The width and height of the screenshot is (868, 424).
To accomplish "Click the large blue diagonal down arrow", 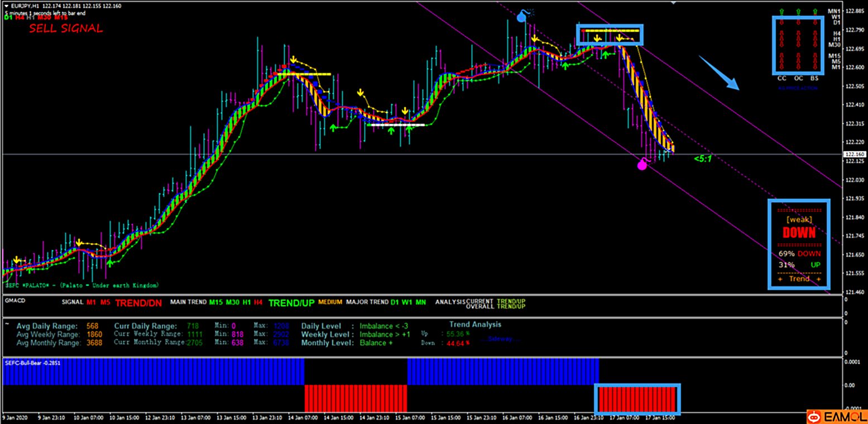I will [719, 73].
